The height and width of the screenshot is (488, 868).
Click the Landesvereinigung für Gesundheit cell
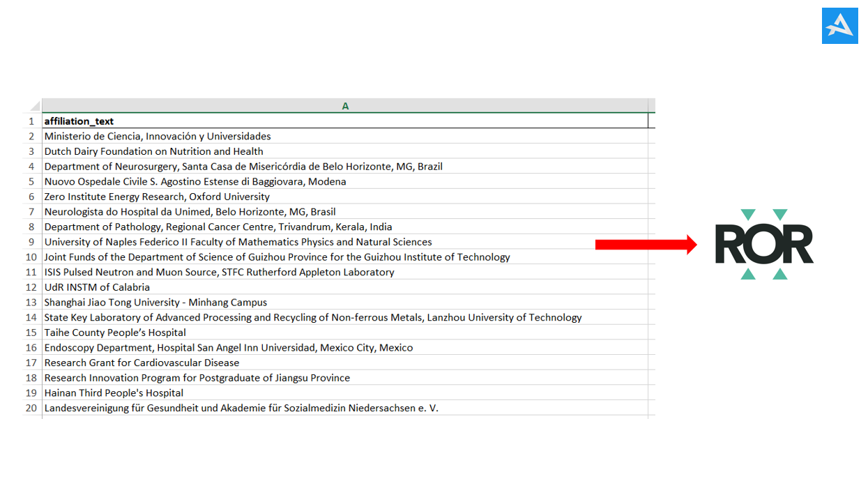tap(241, 408)
